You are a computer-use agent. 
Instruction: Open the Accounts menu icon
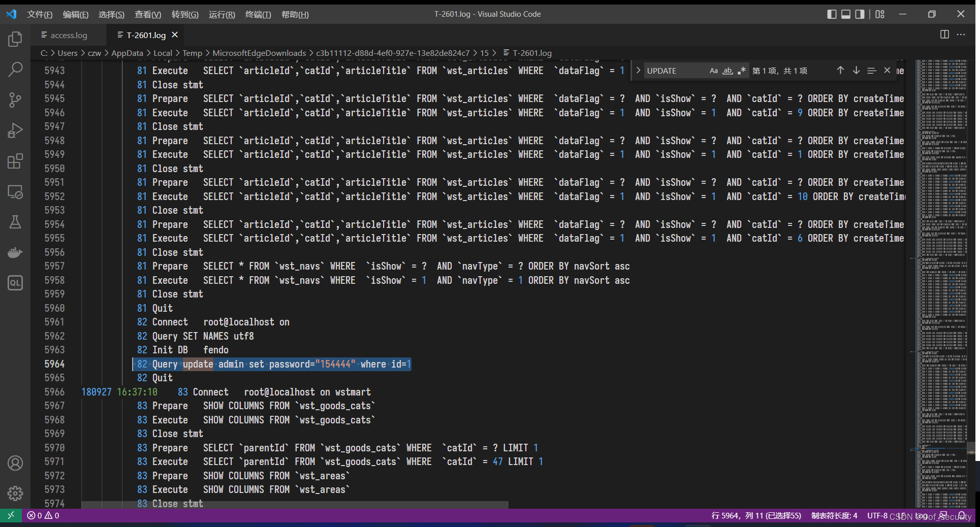point(15,463)
